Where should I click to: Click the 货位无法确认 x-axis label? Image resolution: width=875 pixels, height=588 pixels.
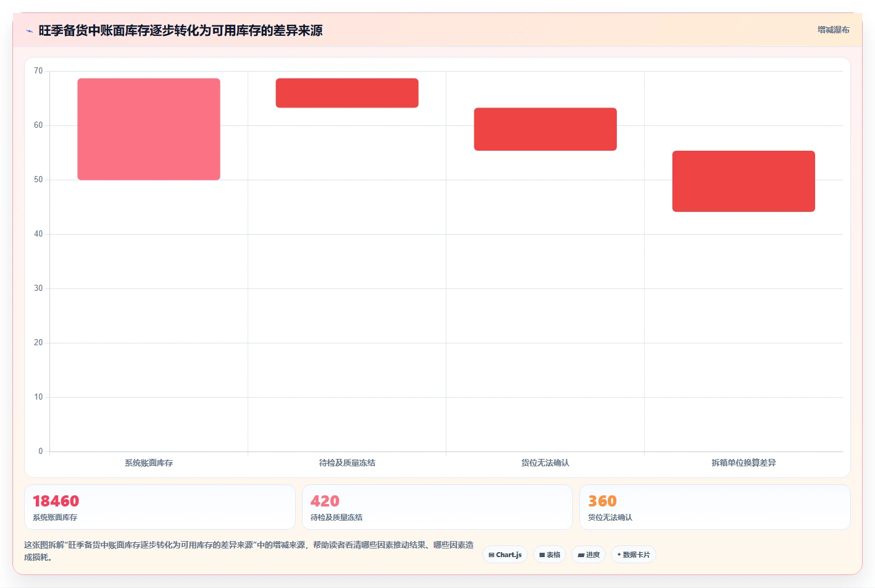pyautogui.click(x=545, y=463)
